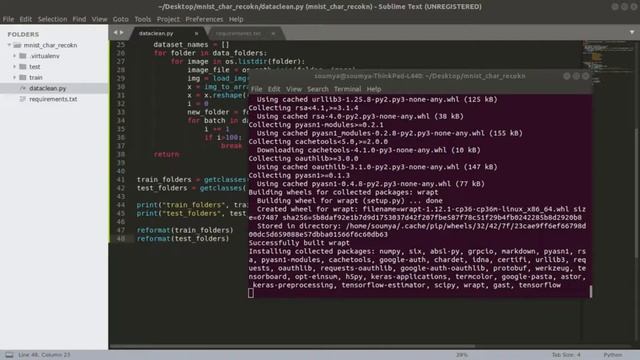Open the terminal File menu
640x360 pixels.
257,89
